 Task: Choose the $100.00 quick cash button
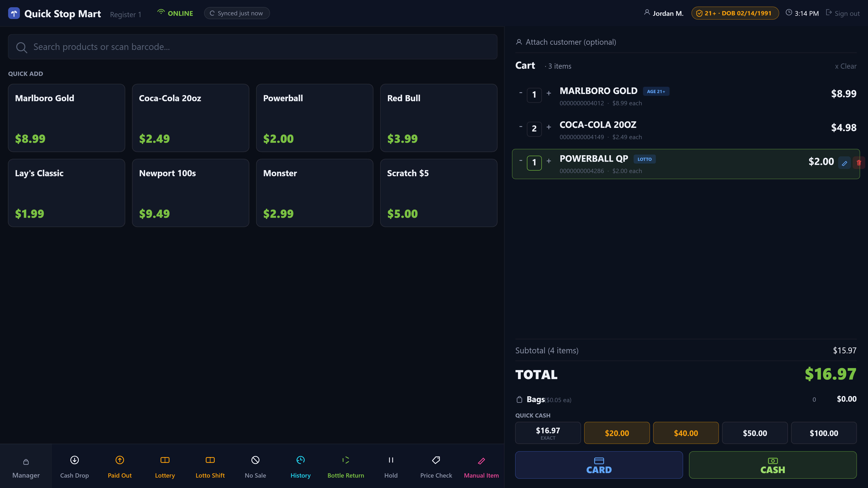[824, 433]
